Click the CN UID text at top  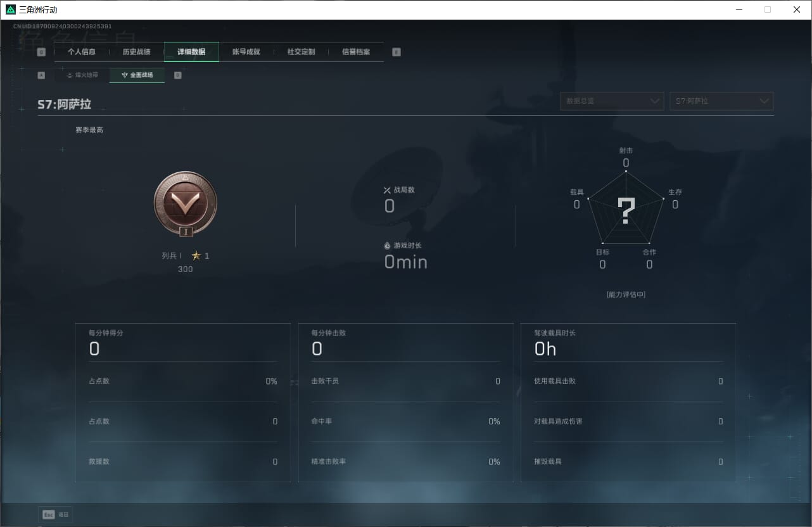point(63,26)
